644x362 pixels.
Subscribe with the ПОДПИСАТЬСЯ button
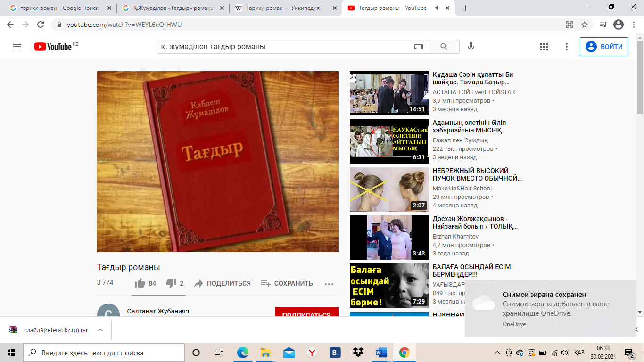click(306, 312)
